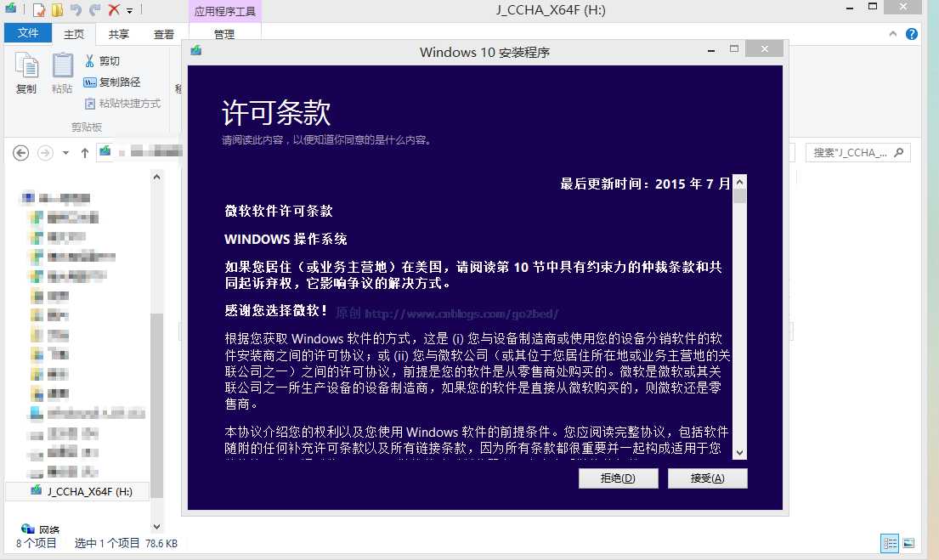Maximize the Windows 10 安装程序 dialog
Viewport: 939px width, 560px height.
[x=734, y=49]
